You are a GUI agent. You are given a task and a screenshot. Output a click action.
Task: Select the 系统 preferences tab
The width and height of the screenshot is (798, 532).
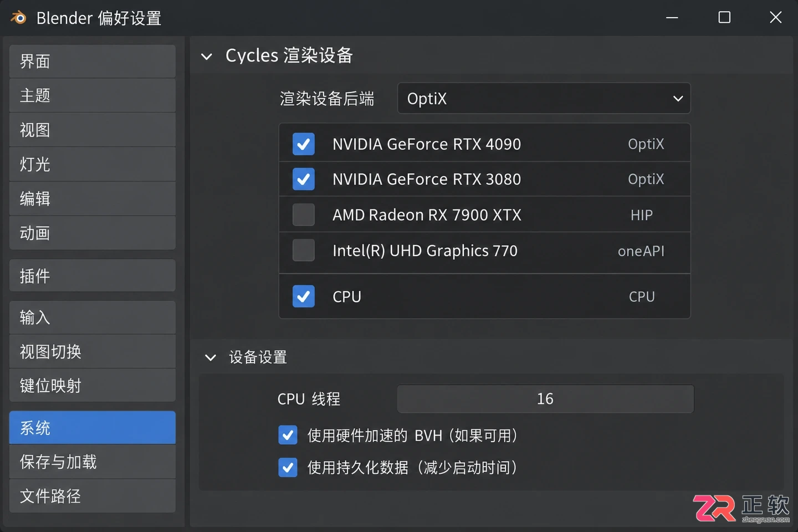pyautogui.click(x=93, y=427)
